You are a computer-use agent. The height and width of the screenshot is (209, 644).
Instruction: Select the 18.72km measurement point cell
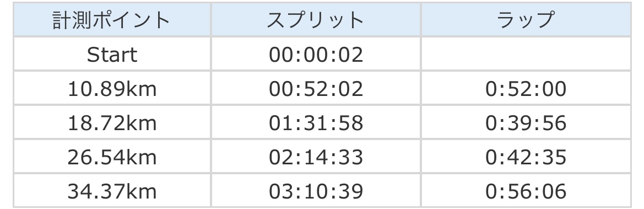(x=112, y=122)
